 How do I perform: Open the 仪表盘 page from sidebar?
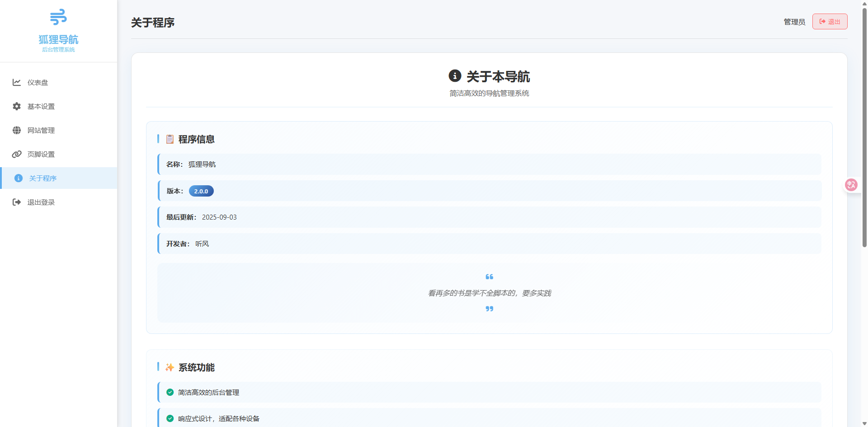pos(38,82)
